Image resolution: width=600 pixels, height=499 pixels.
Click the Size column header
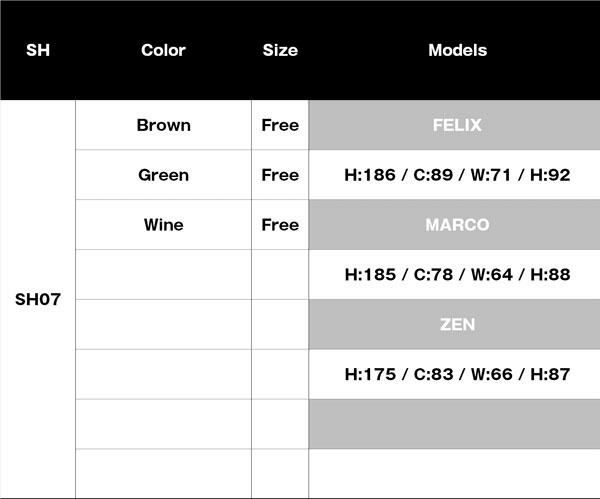(x=280, y=50)
